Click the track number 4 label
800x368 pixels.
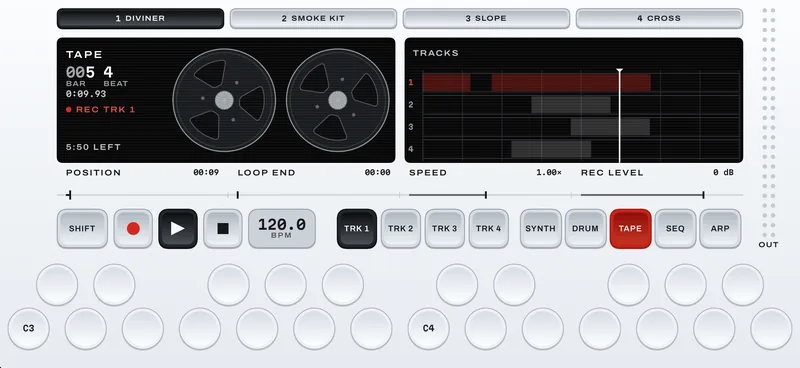tap(411, 149)
